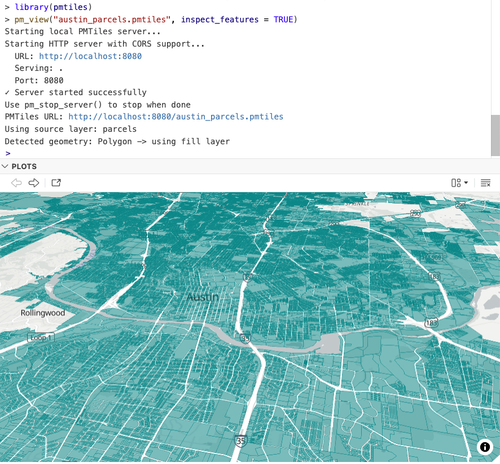Click the Rollingwood label on the map
This screenshot has height=464, width=500.
pyautogui.click(x=43, y=313)
